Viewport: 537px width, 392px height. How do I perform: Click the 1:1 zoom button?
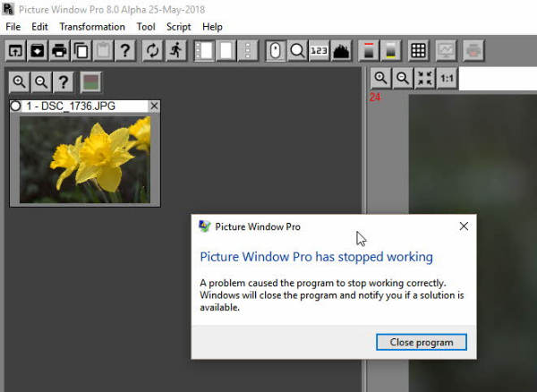(447, 79)
